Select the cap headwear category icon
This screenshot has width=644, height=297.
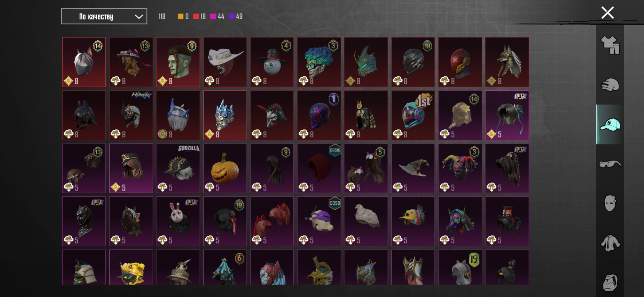610,125
